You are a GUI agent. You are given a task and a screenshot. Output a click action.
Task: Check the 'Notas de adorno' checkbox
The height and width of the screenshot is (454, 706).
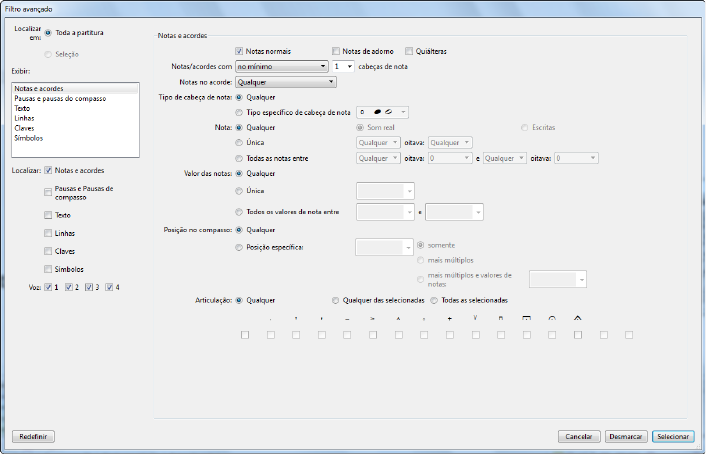[336, 51]
